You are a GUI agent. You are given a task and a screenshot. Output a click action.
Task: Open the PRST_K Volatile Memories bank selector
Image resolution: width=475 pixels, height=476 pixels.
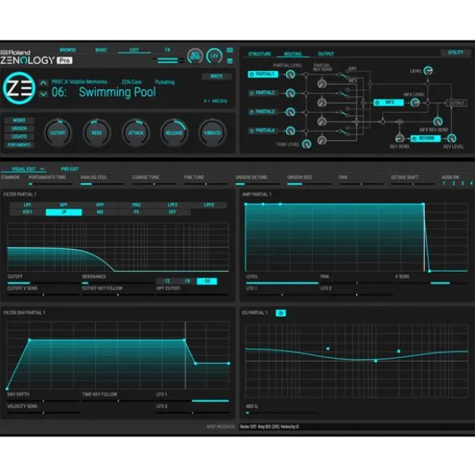[79, 81]
